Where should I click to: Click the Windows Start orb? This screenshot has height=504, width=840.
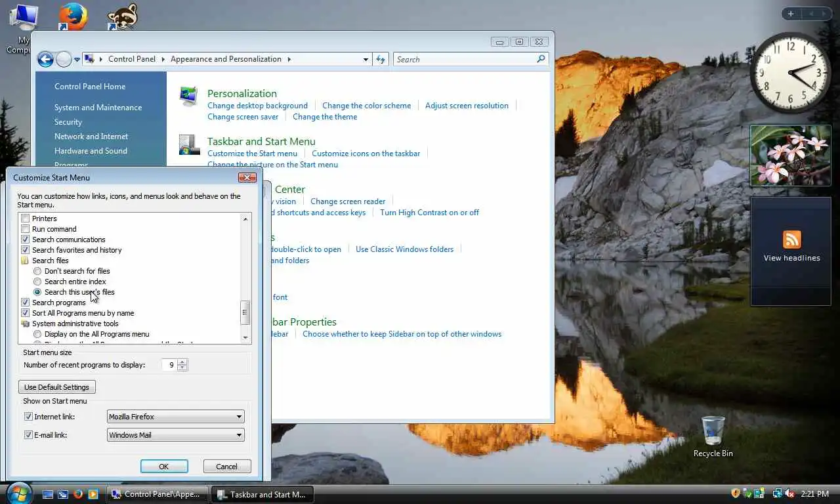(18, 492)
